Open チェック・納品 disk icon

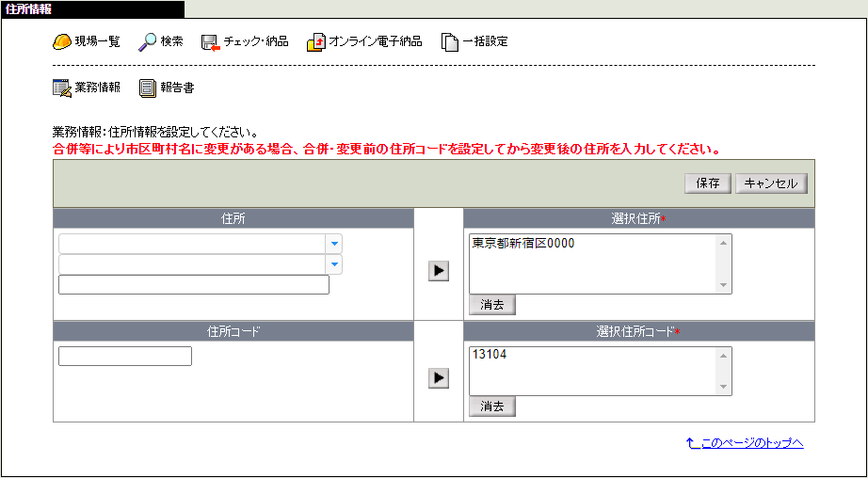coord(210,42)
